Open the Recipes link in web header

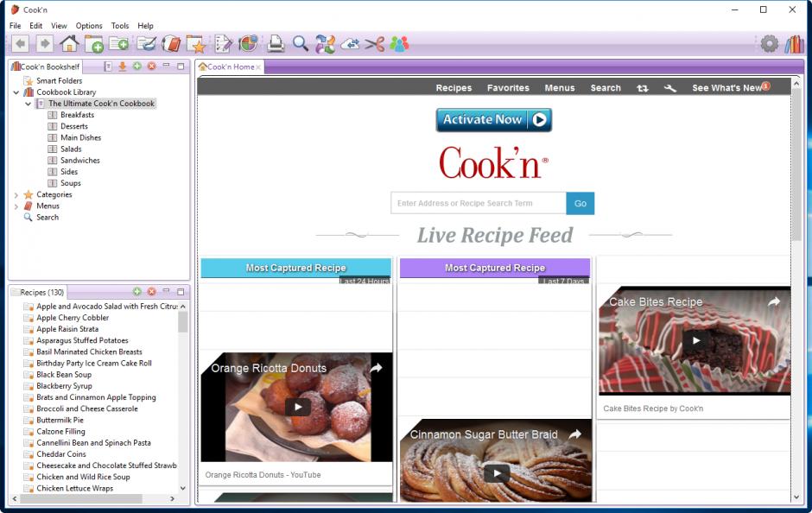454,88
